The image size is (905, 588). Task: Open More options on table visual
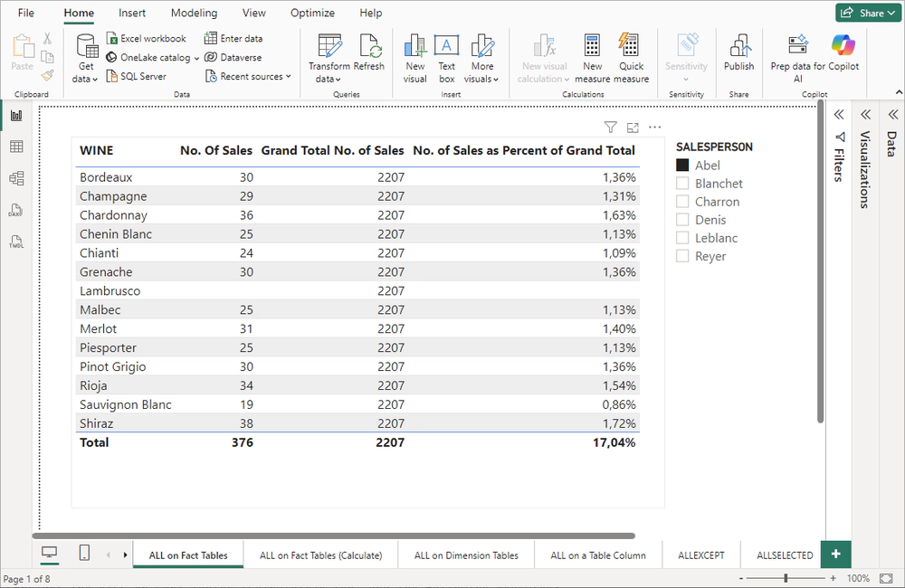pos(654,127)
